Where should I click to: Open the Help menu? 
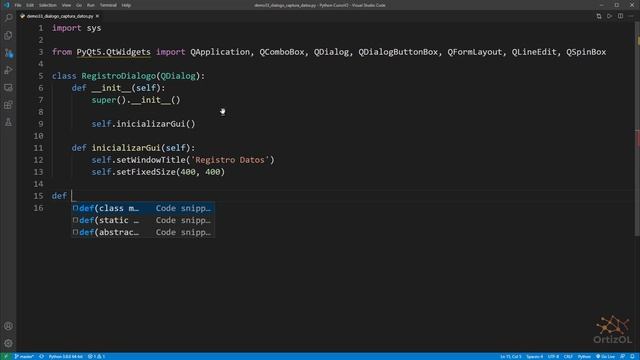[x=126, y=5]
